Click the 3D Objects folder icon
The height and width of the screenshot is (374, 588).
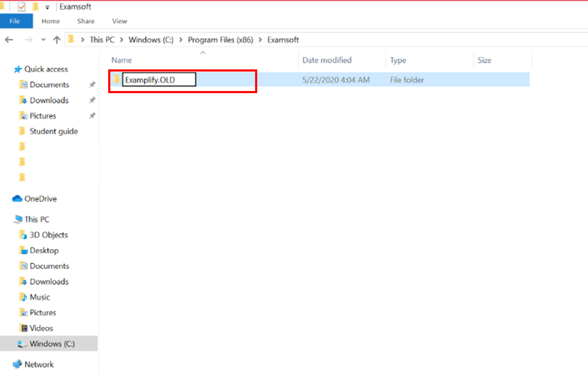coord(23,235)
